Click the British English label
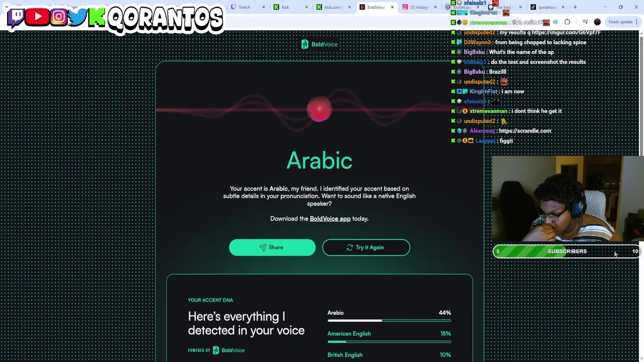Screen dimensions: 644x362 tap(345, 355)
